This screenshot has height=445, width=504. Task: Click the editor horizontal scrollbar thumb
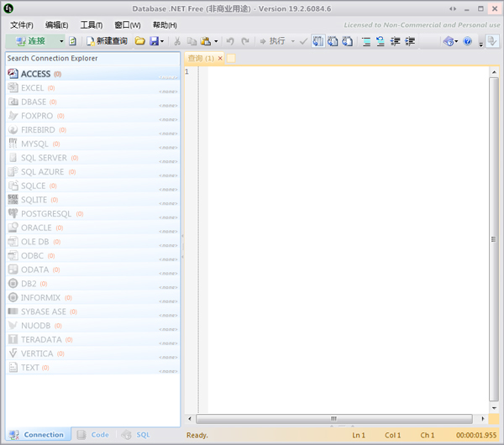click(x=334, y=419)
